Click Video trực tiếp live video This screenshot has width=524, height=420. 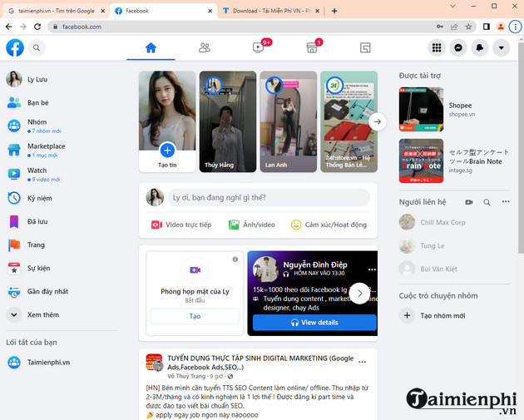tap(181, 225)
